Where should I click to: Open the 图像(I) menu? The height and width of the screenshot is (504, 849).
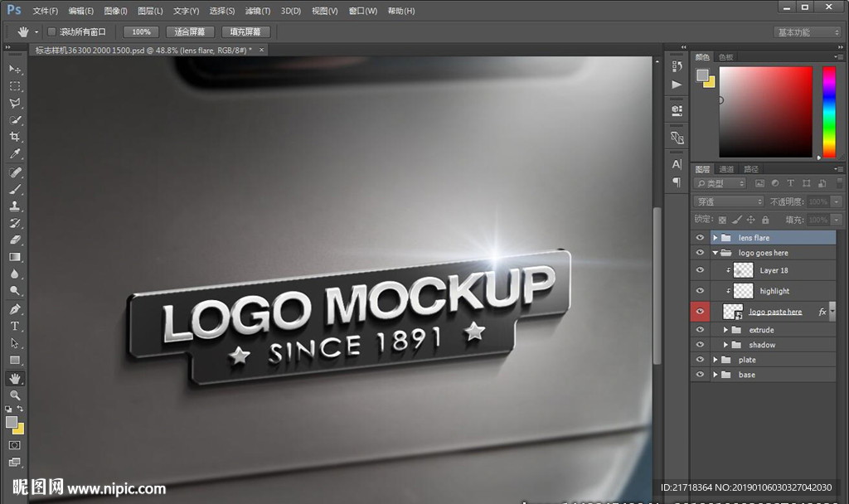pos(115,11)
